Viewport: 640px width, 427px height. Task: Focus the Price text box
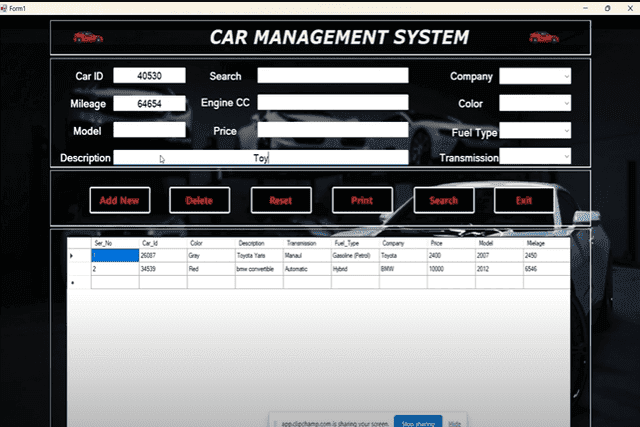point(333,130)
